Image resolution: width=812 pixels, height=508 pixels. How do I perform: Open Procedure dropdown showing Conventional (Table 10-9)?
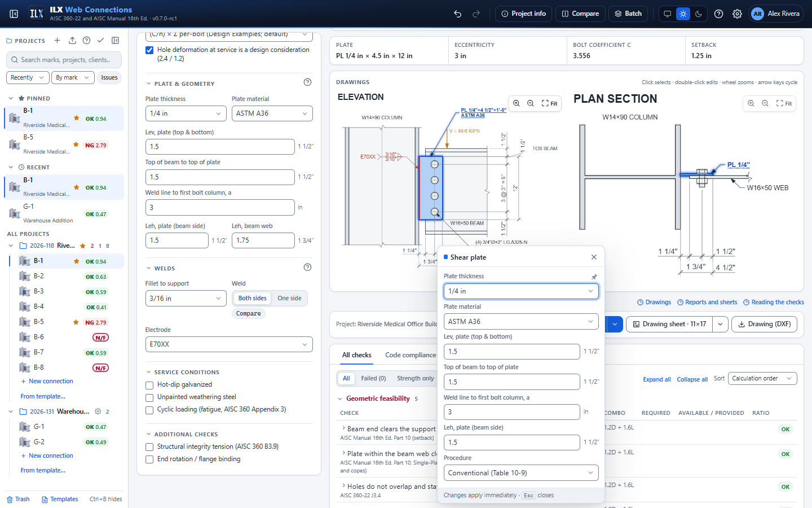tap(521, 473)
